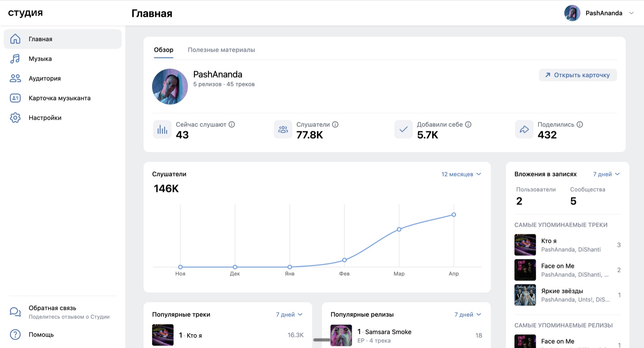This screenshot has width=644, height=348.
Task: Click info icon next to Сейчас слушают
Action: pos(232,124)
